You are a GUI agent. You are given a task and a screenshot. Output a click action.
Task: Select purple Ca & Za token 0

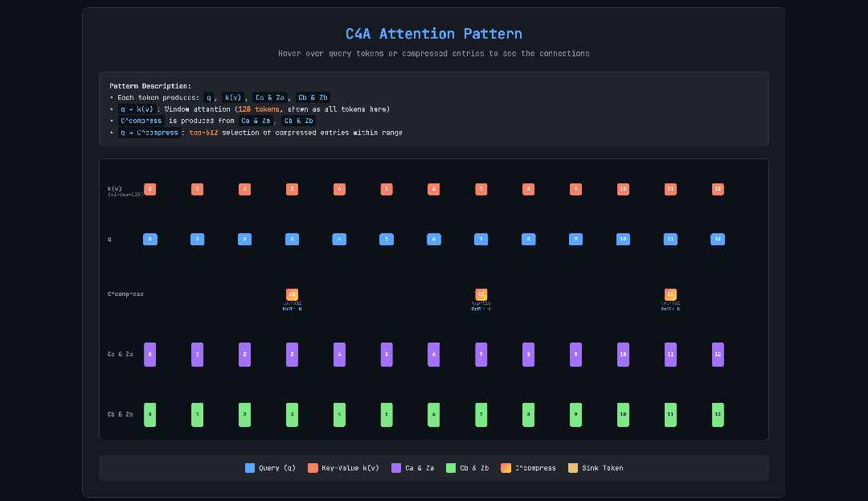pos(150,355)
